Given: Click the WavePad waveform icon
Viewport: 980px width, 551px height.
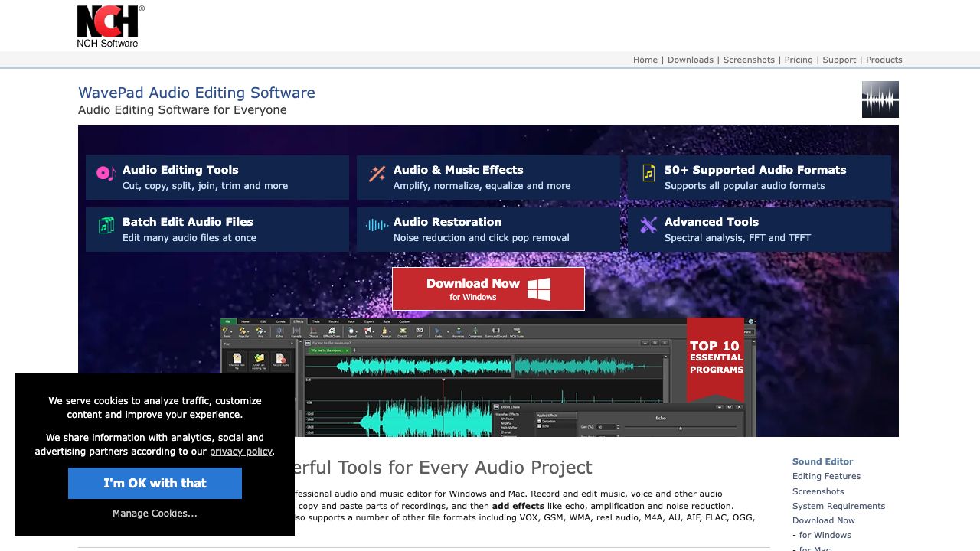Looking at the screenshot, I should 880,99.
